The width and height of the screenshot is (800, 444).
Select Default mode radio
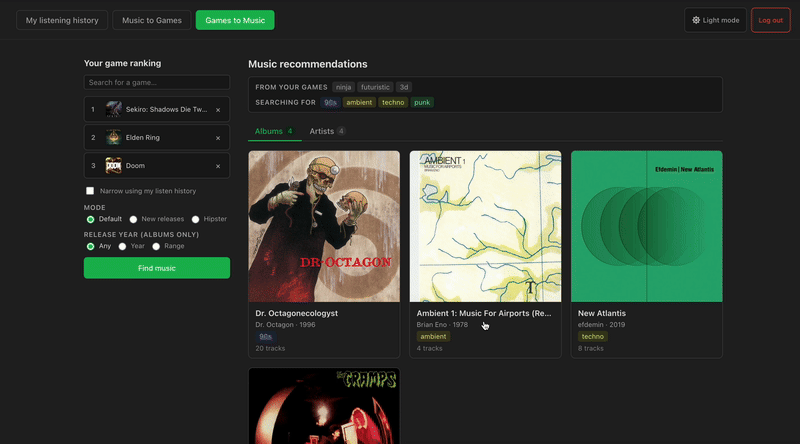pos(90,219)
